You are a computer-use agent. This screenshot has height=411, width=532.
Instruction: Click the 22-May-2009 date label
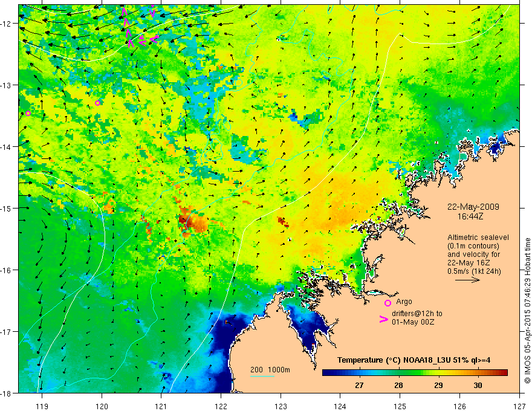[473, 207]
